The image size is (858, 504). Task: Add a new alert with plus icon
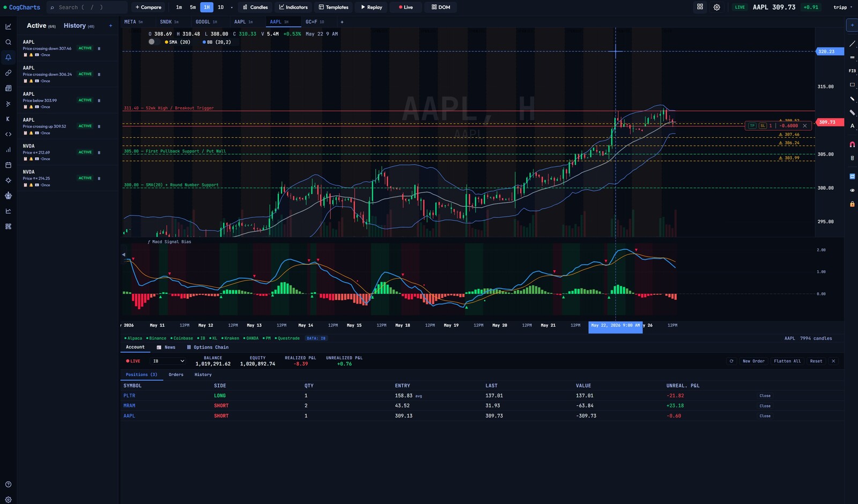click(110, 26)
